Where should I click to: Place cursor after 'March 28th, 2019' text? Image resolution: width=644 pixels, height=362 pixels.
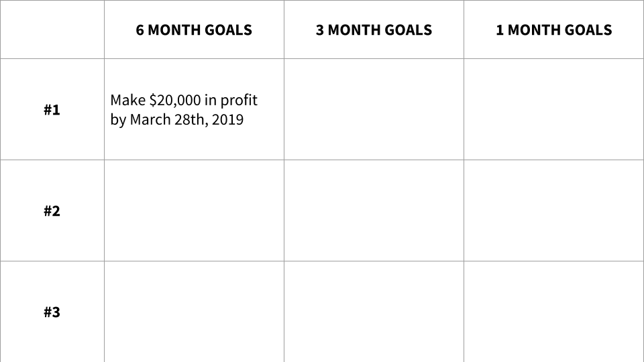click(x=244, y=119)
